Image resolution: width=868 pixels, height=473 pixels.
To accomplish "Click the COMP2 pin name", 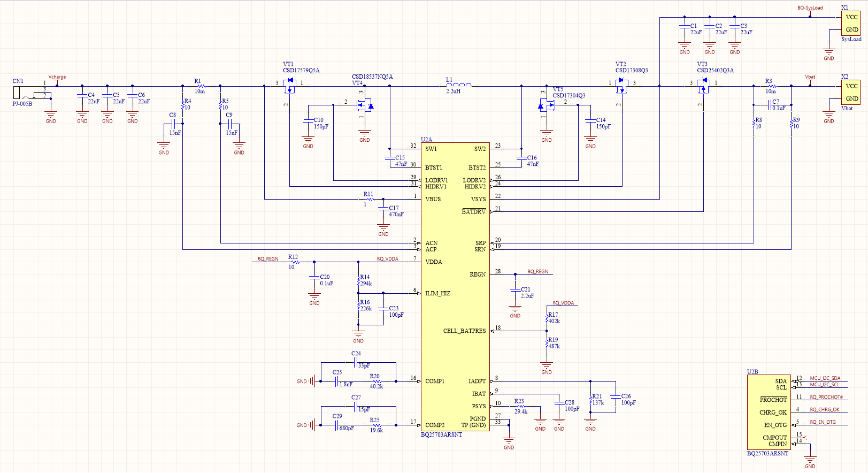I will point(435,425).
